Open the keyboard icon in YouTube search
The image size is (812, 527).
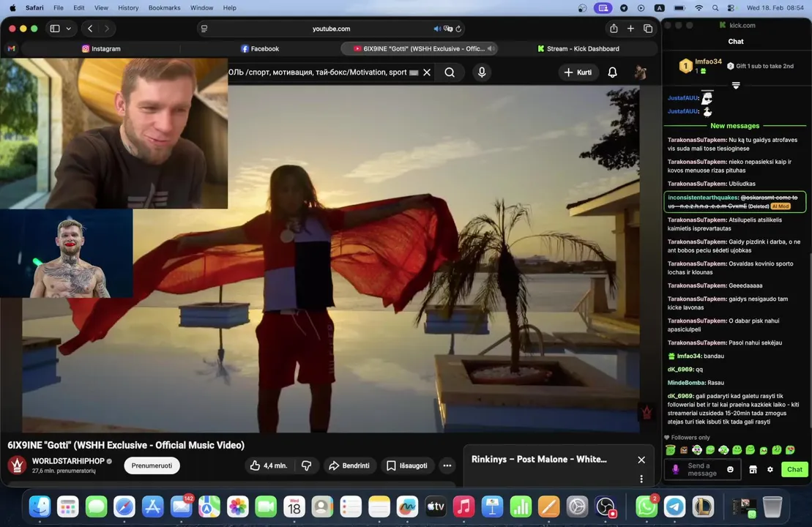[x=414, y=72]
